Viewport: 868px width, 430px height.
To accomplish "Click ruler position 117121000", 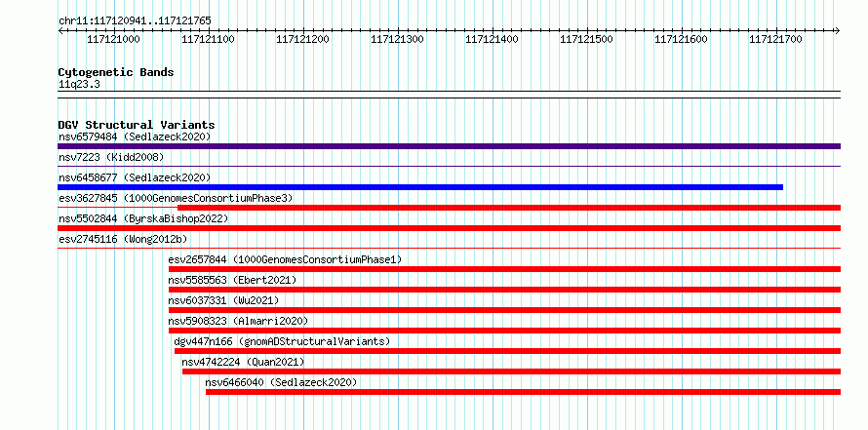I will (113, 40).
